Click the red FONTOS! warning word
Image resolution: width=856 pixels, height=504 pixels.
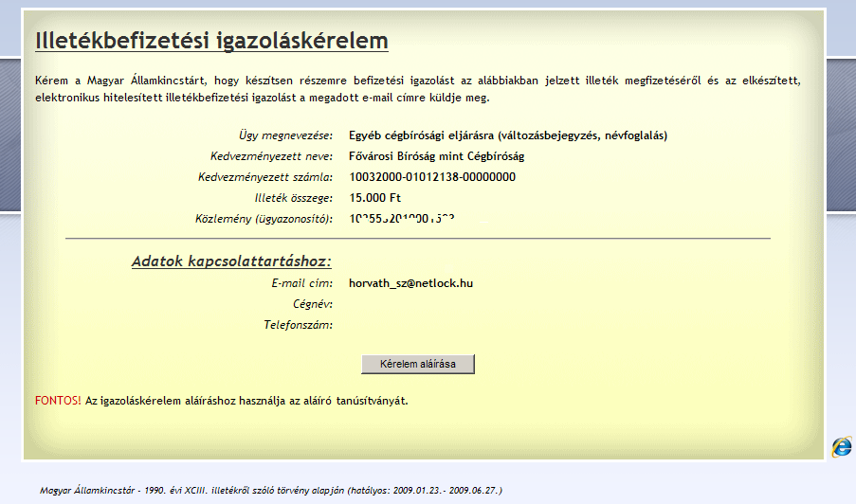tap(58, 401)
